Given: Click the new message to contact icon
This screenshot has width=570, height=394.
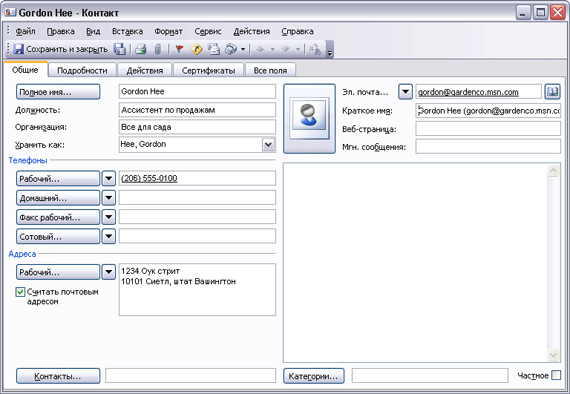Looking at the screenshot, I should click(x=214, y=49).
